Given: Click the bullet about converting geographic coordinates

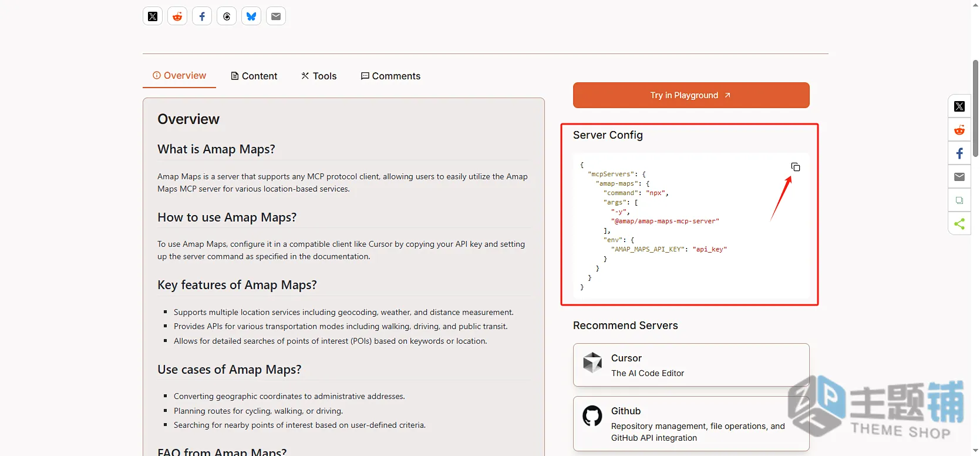Looking at the screenshot, I should point(289,396).
